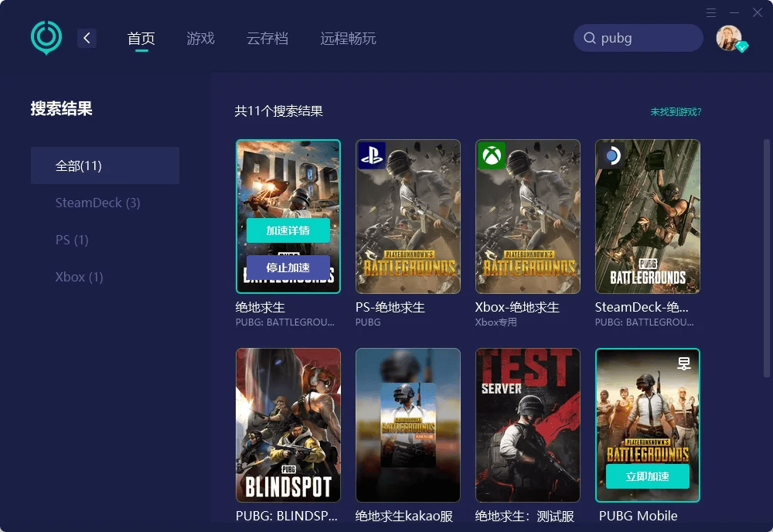
Task: Click the PS-绝地求生 title text
Action: [390, 308]
